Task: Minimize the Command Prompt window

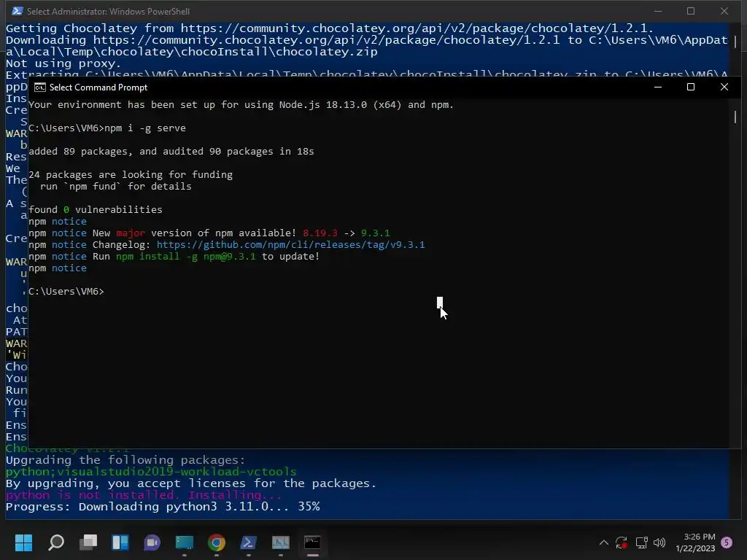Action: coord(658,87)
